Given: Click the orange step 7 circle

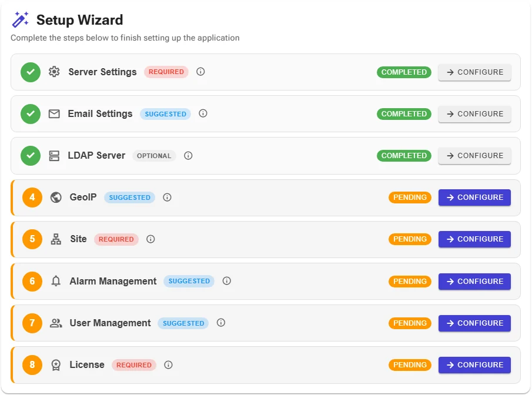Looking at the screenshot, I should pyautogui.click(x=32, y=323).
